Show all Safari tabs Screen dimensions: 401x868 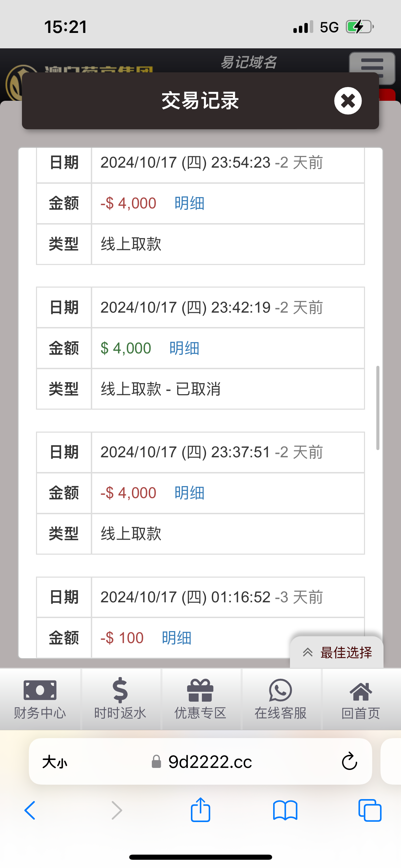click(x=369, y=810)
